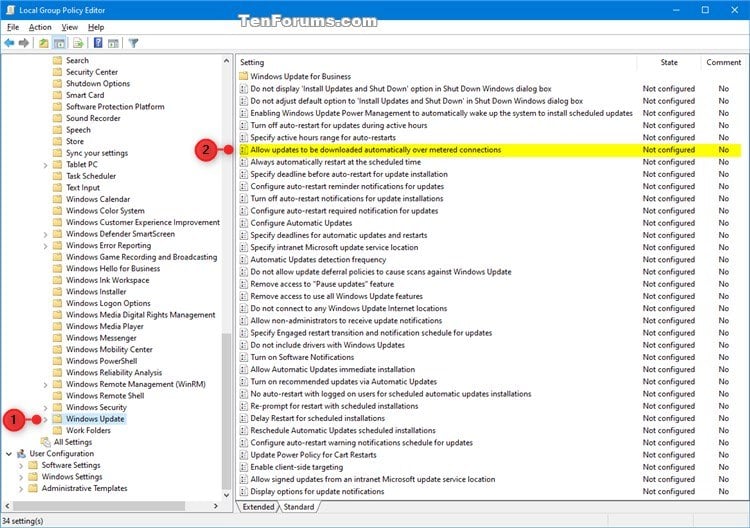Click policy icon beside Display options for update notifications

click(243, 491)
